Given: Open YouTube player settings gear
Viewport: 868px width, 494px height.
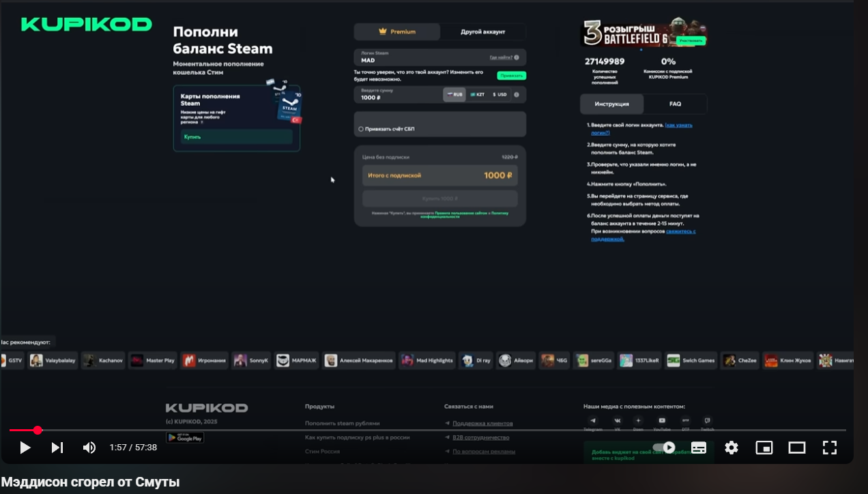Looking at the screenshot, I should pyautogui.click(x=732, y=448).
